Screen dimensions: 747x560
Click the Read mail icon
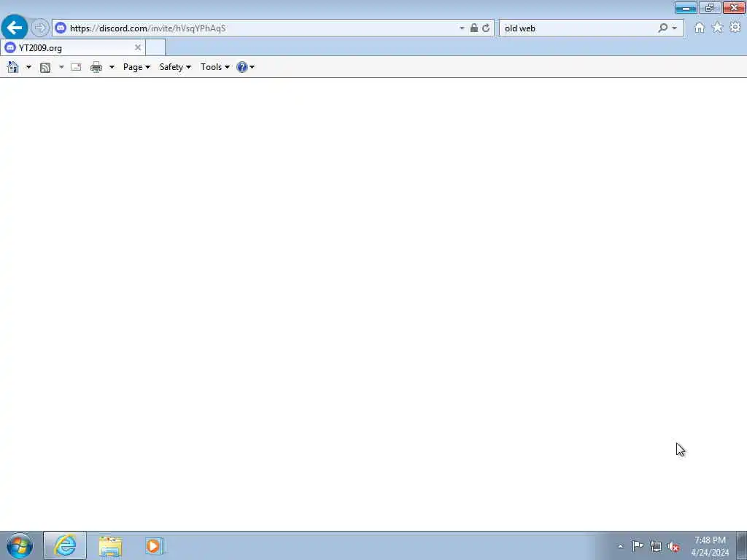76,67
